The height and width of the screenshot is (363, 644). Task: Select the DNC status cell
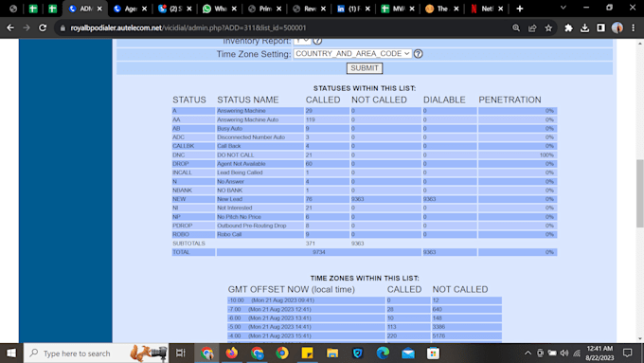(x=193, y=155)
